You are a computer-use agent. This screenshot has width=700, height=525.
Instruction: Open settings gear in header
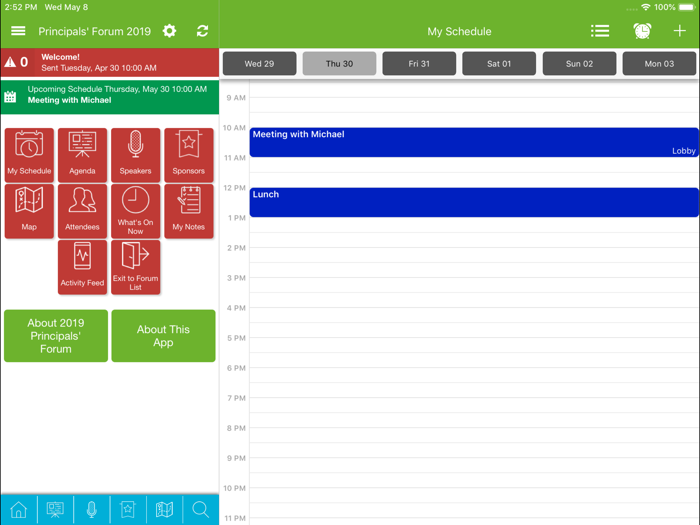(170, 31)
